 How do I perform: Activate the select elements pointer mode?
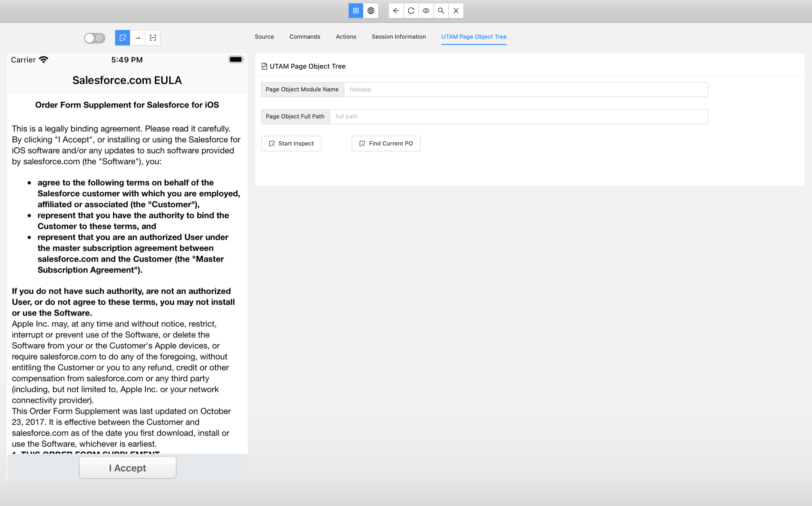coord(122,37)
